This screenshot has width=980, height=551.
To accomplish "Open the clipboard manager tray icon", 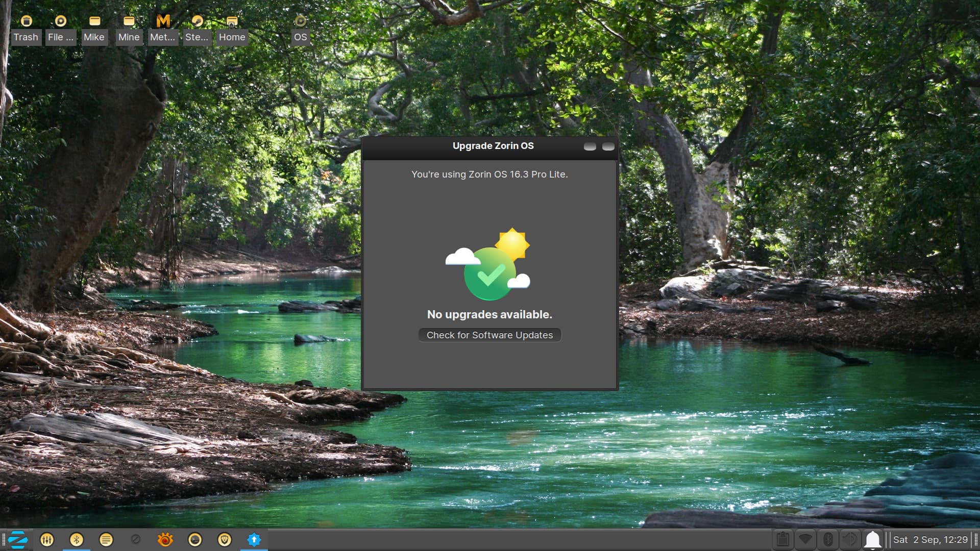I will (x=783, y=539).
